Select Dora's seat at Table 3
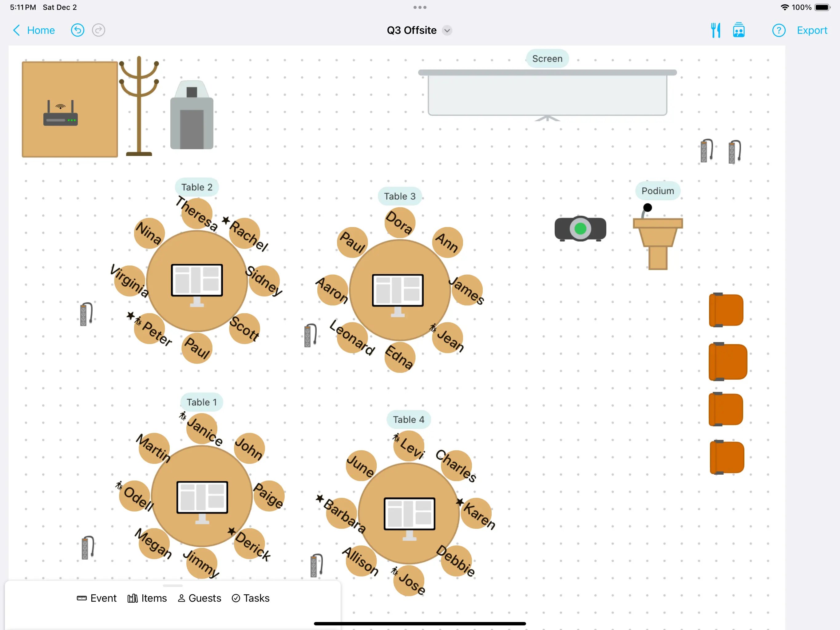Image resolution: width=840 pixels, height=630 pixels. (x=399, y=222)
